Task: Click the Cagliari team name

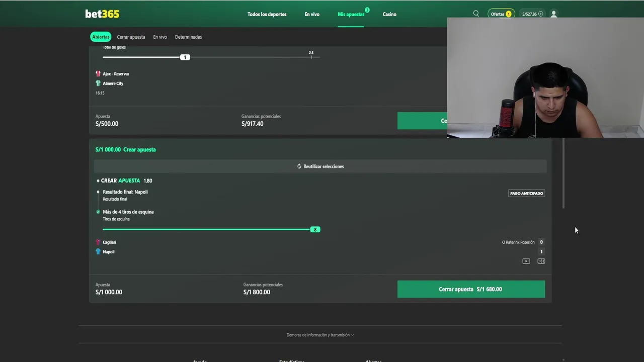Action: (x=109, y=242)
